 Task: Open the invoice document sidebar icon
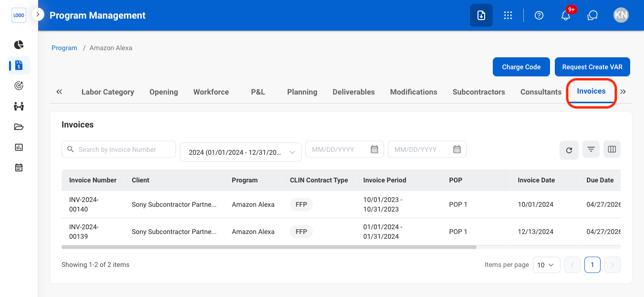click(19, 65)
